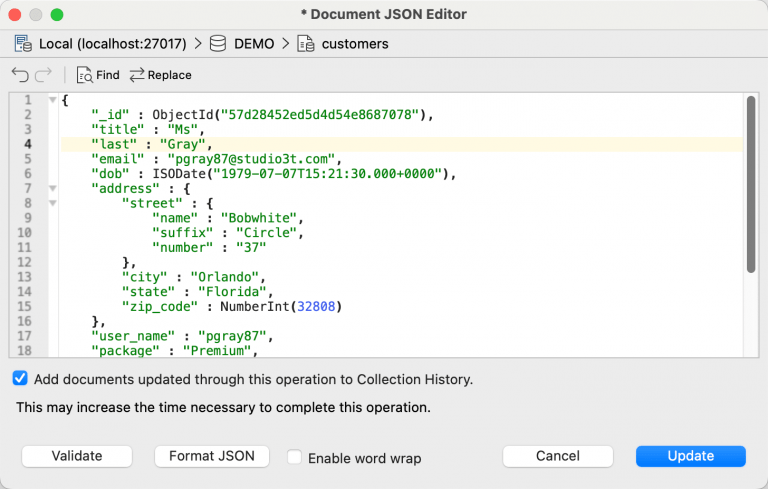The width and height of the screenshot is (768, 489).
Task: Click the customers collection icon
Action: tap(306, 44)
